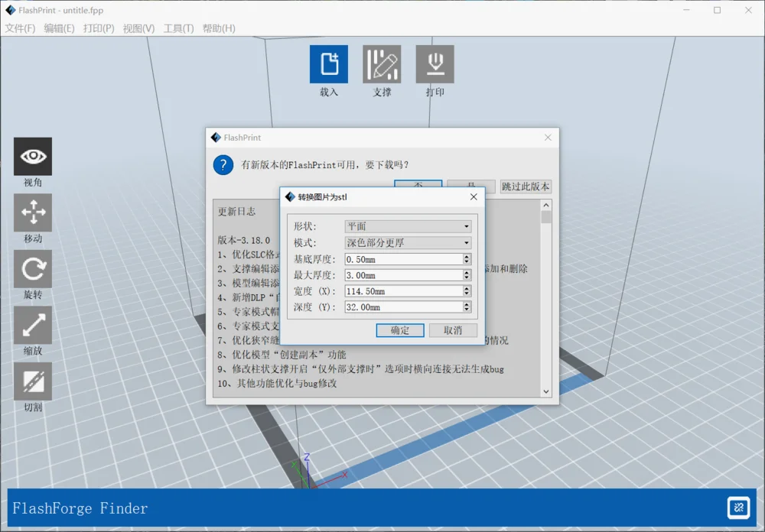Image resolution: width=765 pixels, height=532 pixels.
Task: Increase the 基底厚度 value with up arrow
Action: (x=467, y=257)
